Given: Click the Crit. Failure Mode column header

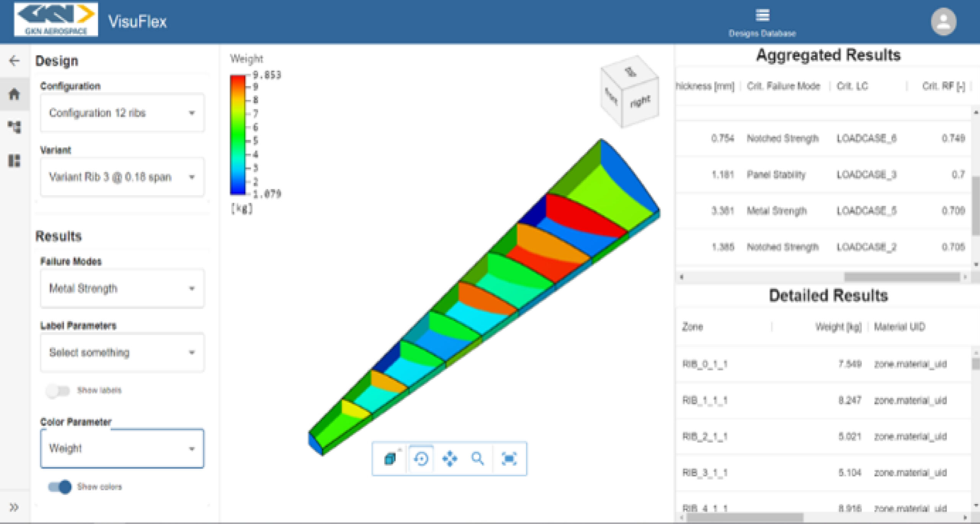Looking at the screenshot, I should tap(783, 86).
